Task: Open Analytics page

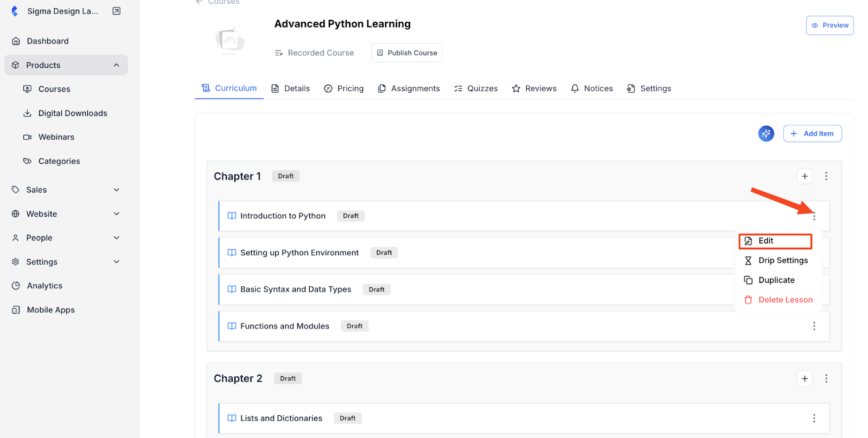Action: [44, 286]
